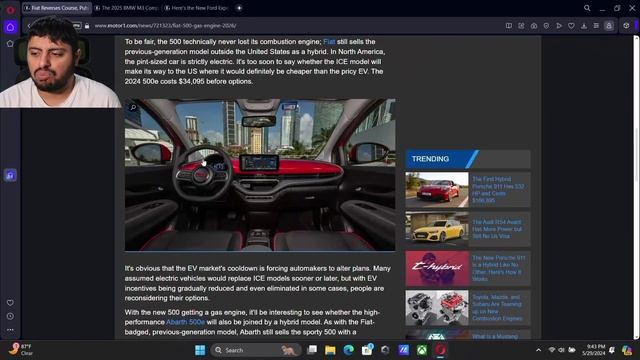The width and height of the screenshot is (640, 360).
Task: Click the Fiat 500 interior photo
Action: pyautogui.click(x=260, y=175)
